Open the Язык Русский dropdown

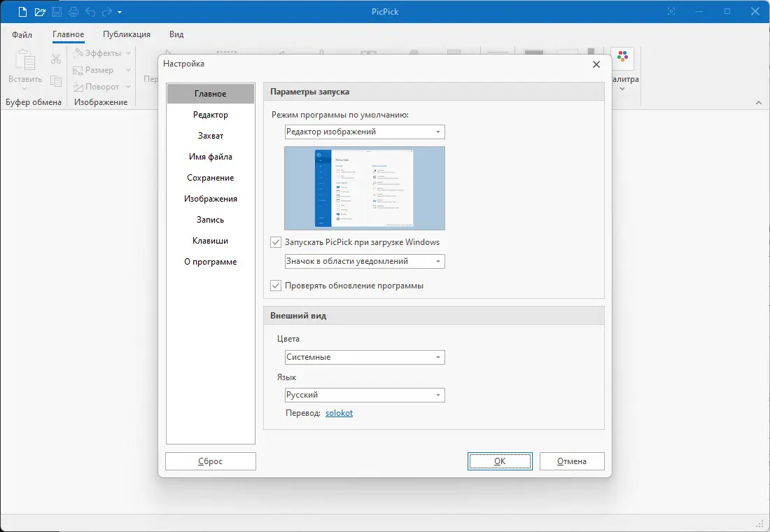pos(365,395)
